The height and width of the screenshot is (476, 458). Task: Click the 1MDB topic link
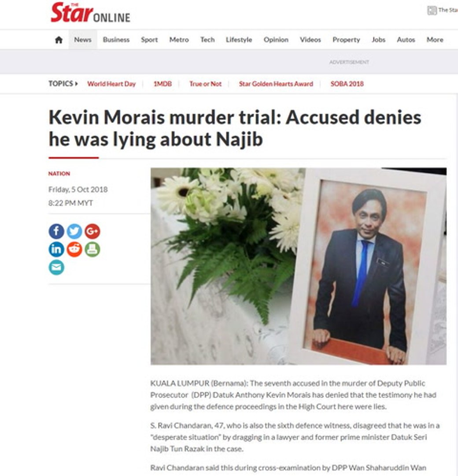(163, 84)
